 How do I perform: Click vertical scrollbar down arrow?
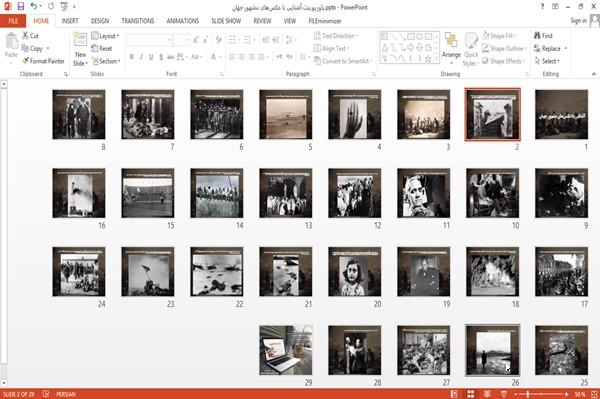(x=3, y=382)
